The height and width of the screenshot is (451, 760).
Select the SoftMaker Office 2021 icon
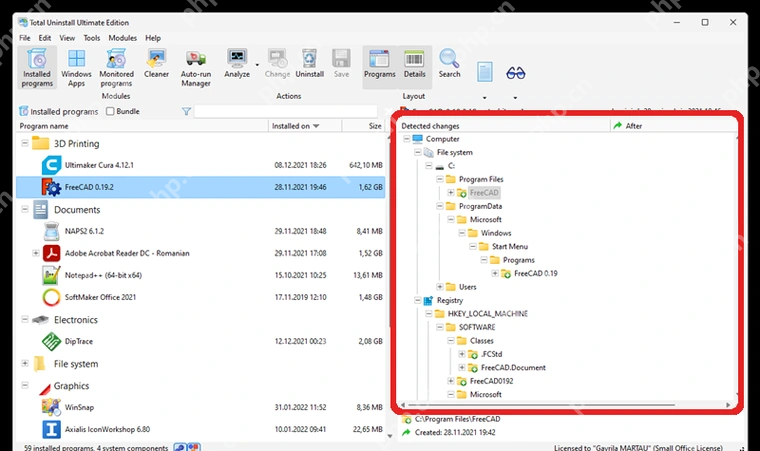51,297
